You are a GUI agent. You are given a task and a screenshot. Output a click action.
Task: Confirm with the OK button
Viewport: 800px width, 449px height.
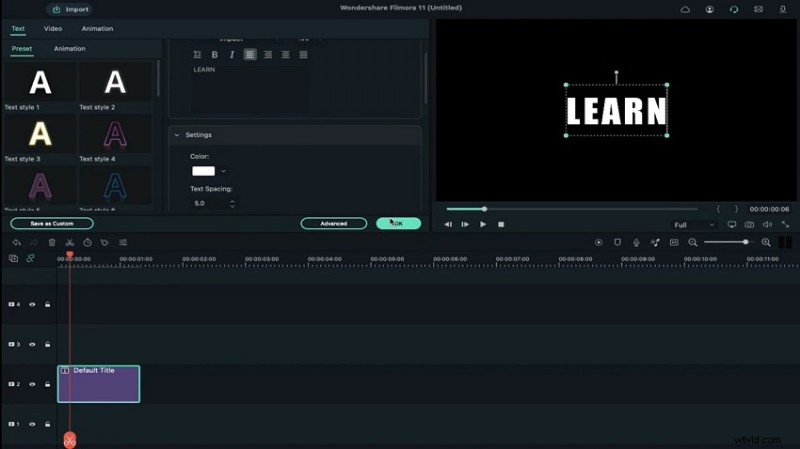click(398, 223)
